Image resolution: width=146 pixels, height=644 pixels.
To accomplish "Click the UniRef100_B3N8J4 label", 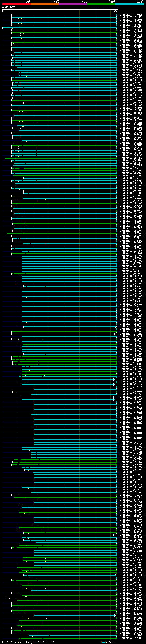I will pyautogui.click(x=131, y=65).
